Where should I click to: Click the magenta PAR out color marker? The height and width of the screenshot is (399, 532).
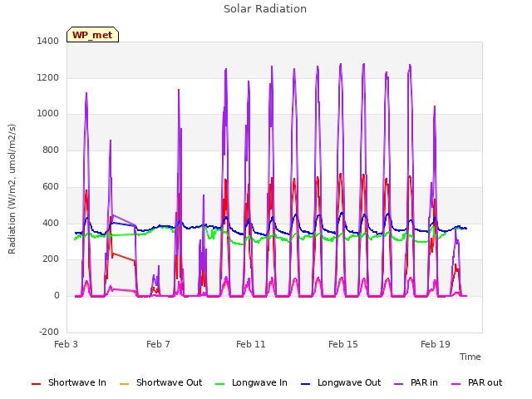point(456,384)
